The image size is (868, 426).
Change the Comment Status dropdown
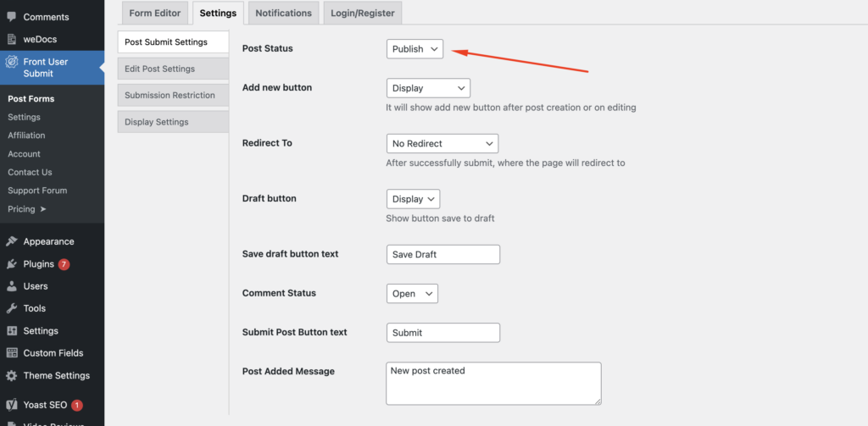point(412,294)
